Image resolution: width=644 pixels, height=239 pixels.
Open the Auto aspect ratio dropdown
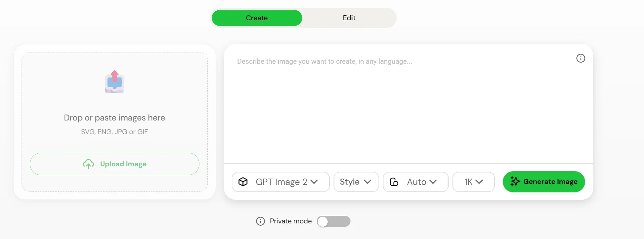[415, 182]
